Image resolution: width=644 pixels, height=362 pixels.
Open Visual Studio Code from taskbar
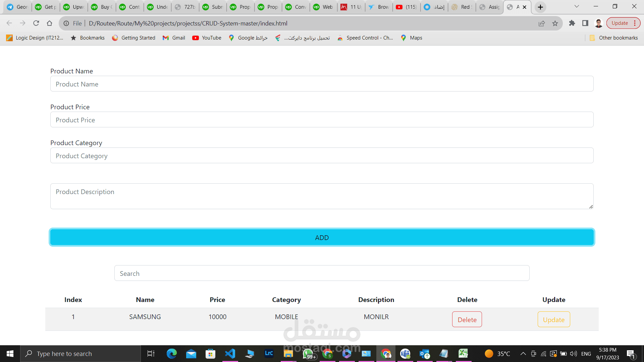230,354
